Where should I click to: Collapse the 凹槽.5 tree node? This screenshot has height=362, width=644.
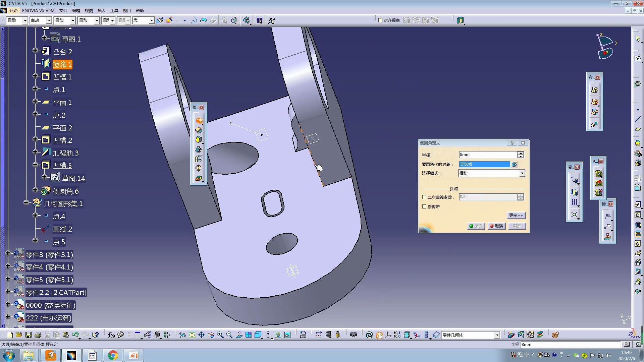tap(35, 165)
